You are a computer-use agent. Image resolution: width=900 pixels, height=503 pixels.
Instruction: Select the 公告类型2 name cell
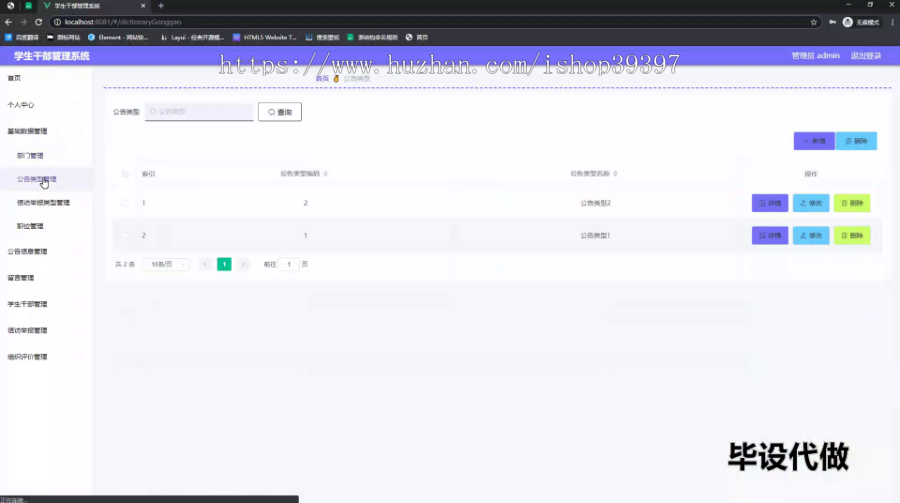595,203
